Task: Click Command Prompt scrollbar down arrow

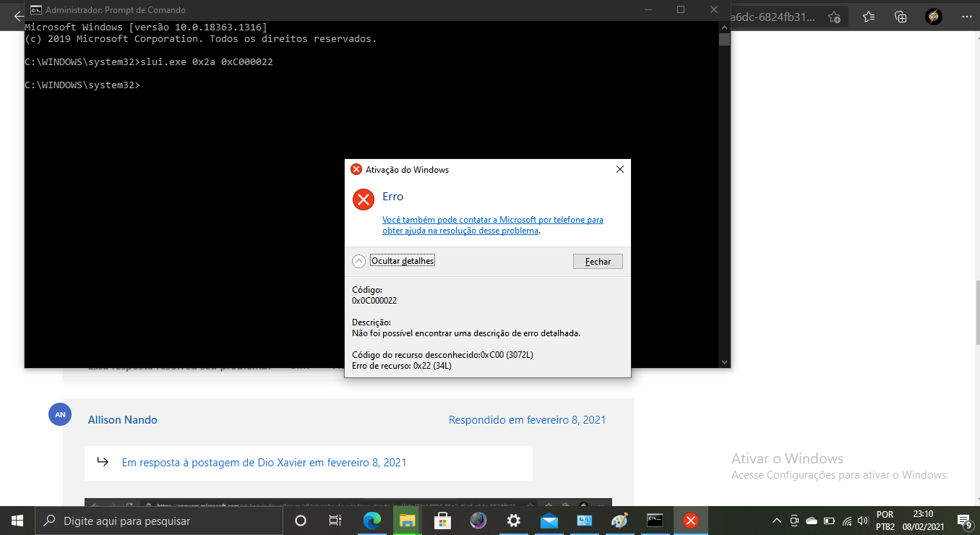Action: click(724, 361)
